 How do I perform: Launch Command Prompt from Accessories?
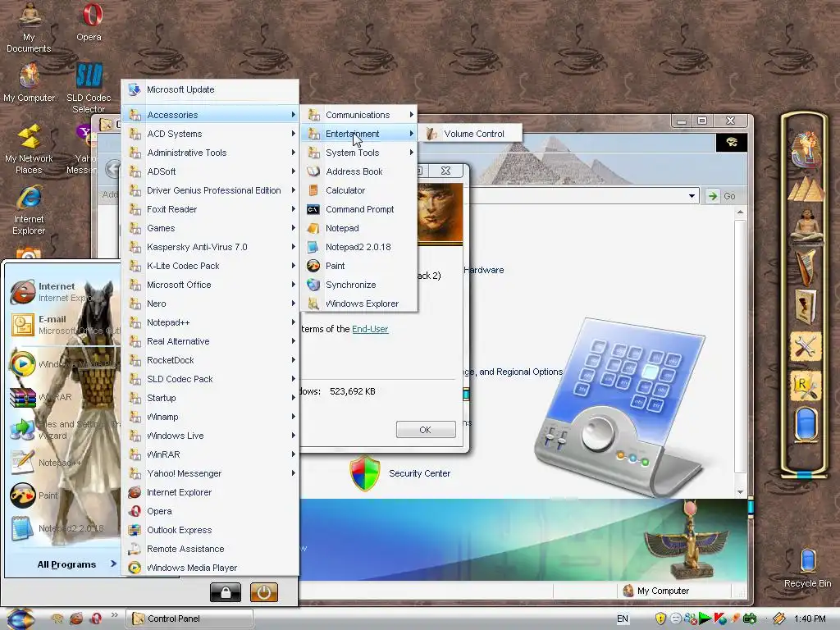[359, 209]
